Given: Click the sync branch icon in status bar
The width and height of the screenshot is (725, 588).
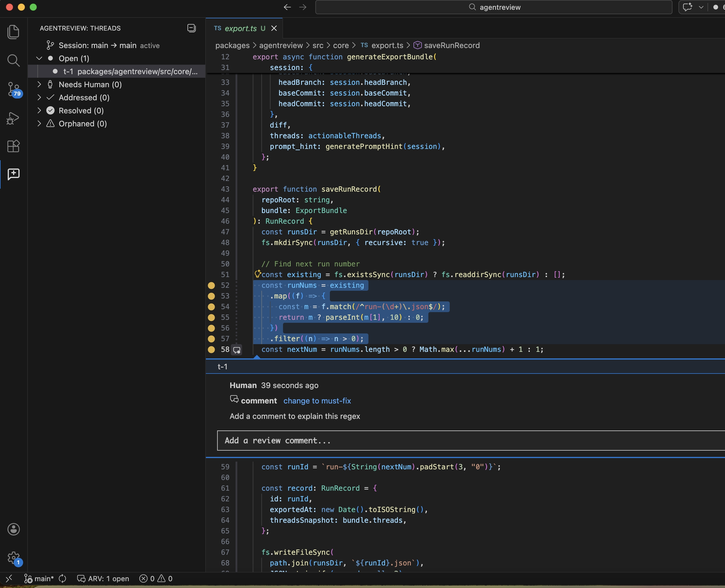Looking at the screenshot, I should [x=62, y=579].
